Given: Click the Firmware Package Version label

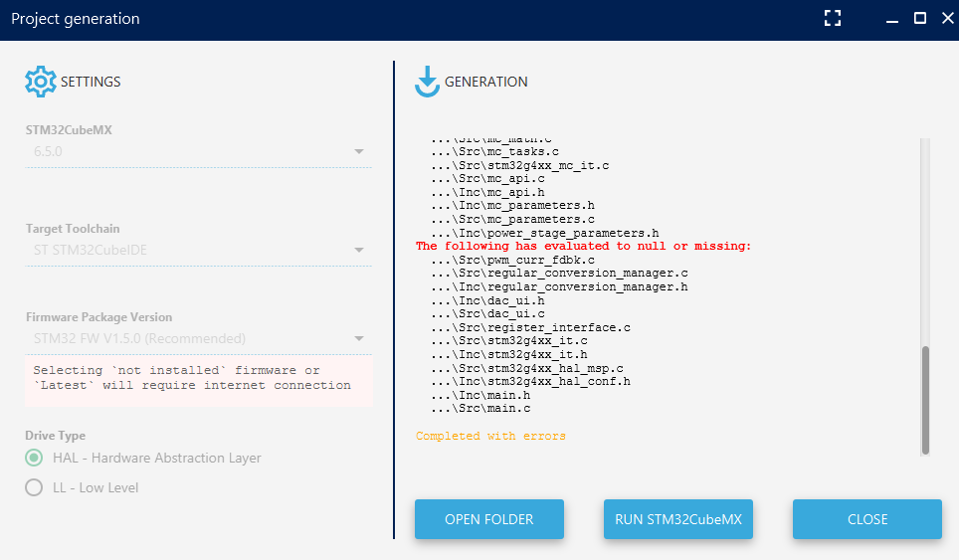Looking at the screenshot, I should (99, 317).
